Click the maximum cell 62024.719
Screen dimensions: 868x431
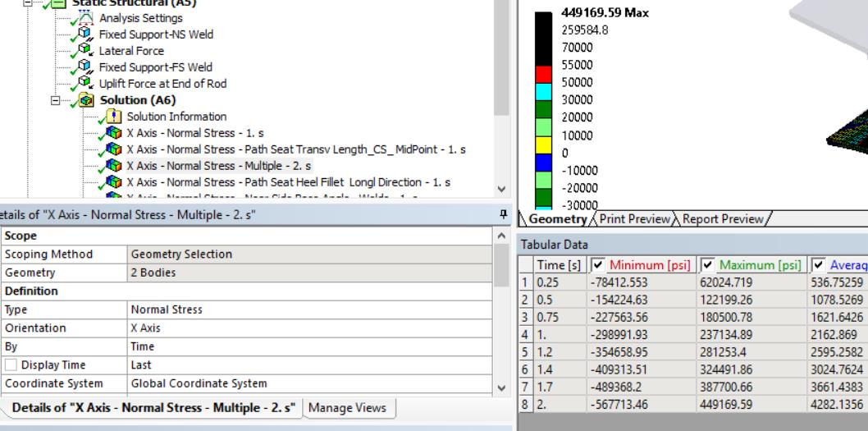pyautogui.click(x=752, y=282)
